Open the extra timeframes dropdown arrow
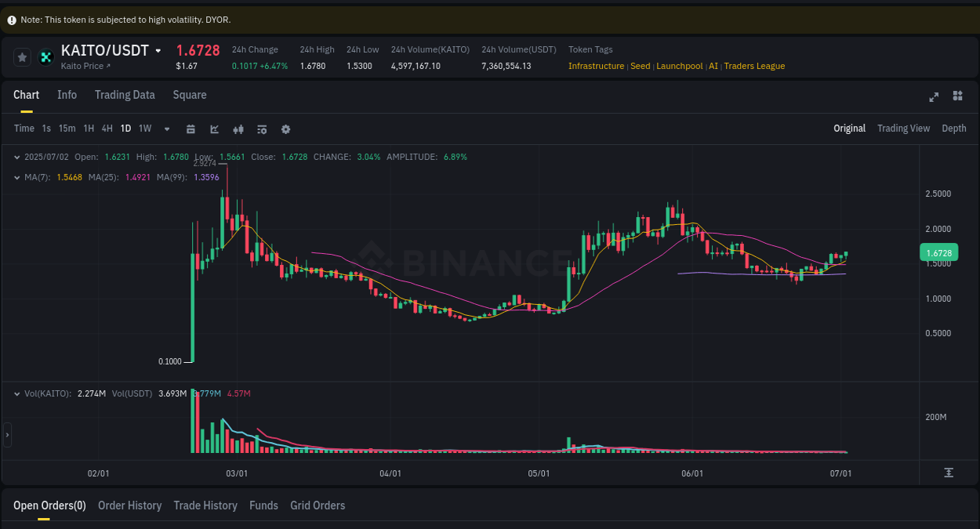The image size is (980, 529). (166, 129)
